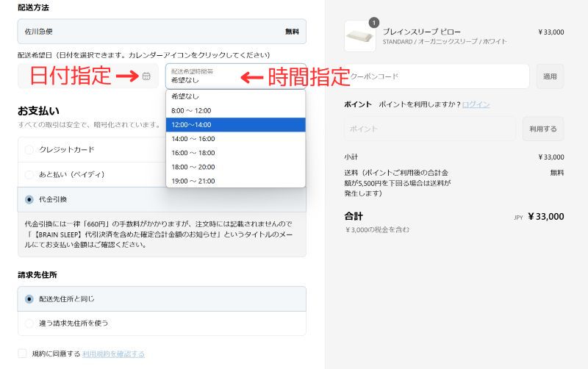588x369 pixels.
Task: Pick the highlighted 12:00～14:00 time slot
Action: coord(235,124)
